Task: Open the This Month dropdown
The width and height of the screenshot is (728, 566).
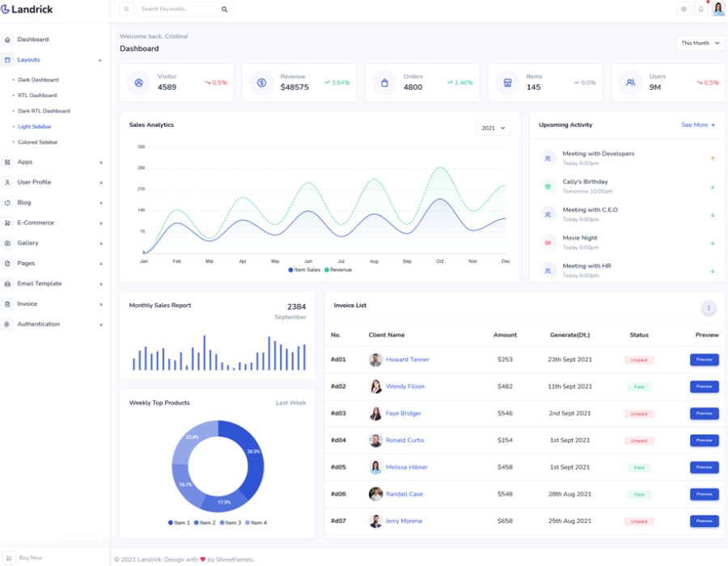Action: pyautogui.click(x=700, y=43)
